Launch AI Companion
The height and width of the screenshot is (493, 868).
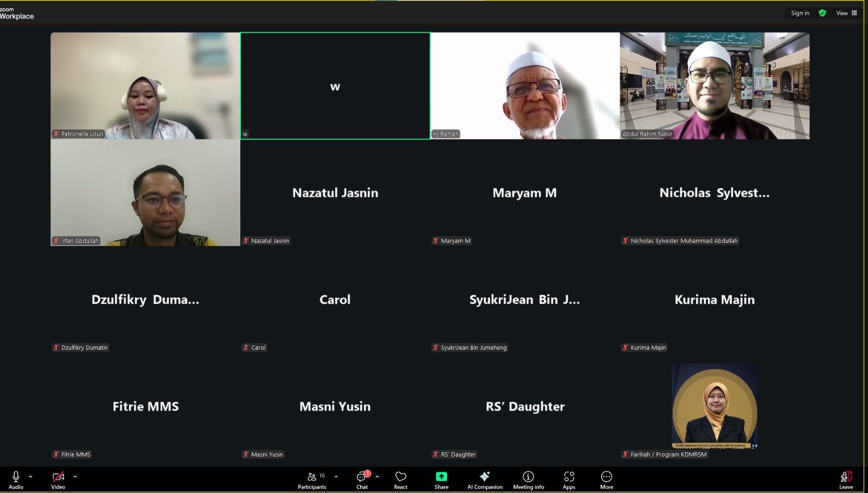pos(485,480)
